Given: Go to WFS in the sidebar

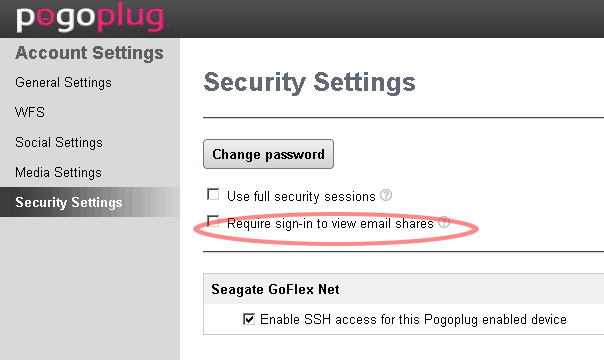Looking at the screenshot, I should pos(30,112).
